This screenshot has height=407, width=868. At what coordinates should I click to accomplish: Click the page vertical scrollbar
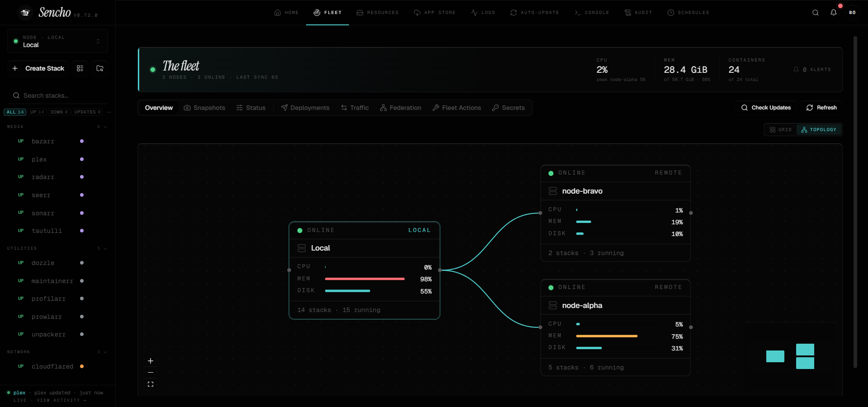coord(855,202)
